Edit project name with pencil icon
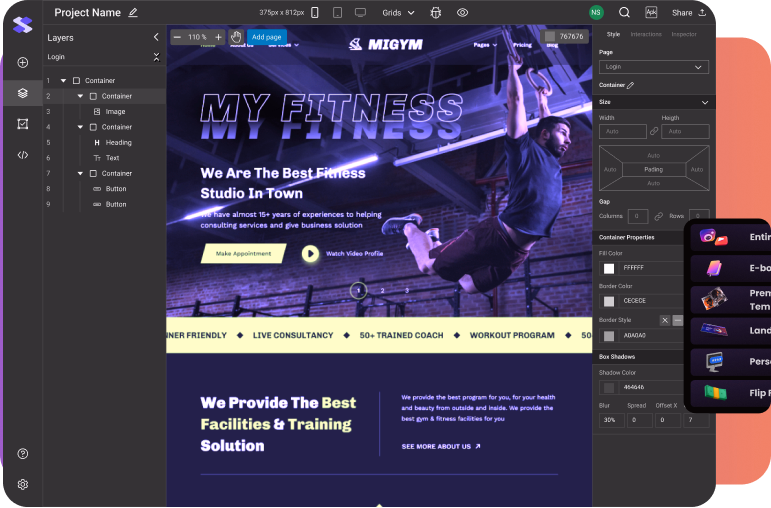This screenshot has width=771, height=508. point(133,13)
